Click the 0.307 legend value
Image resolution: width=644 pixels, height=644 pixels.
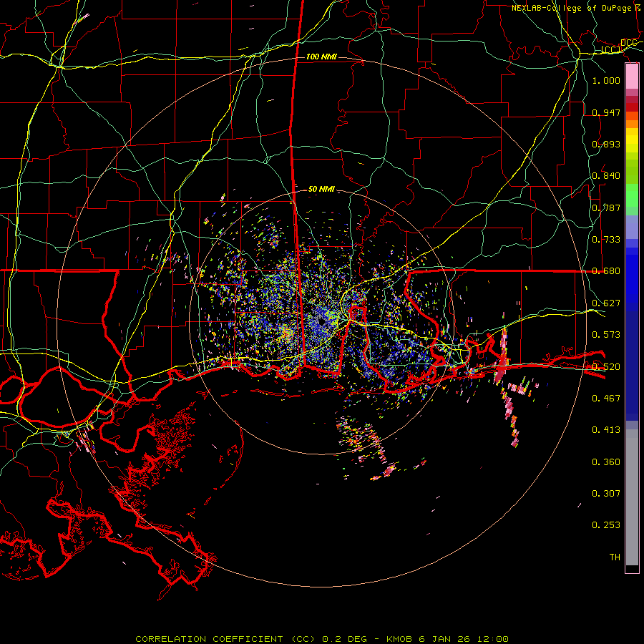pos(606,494)
